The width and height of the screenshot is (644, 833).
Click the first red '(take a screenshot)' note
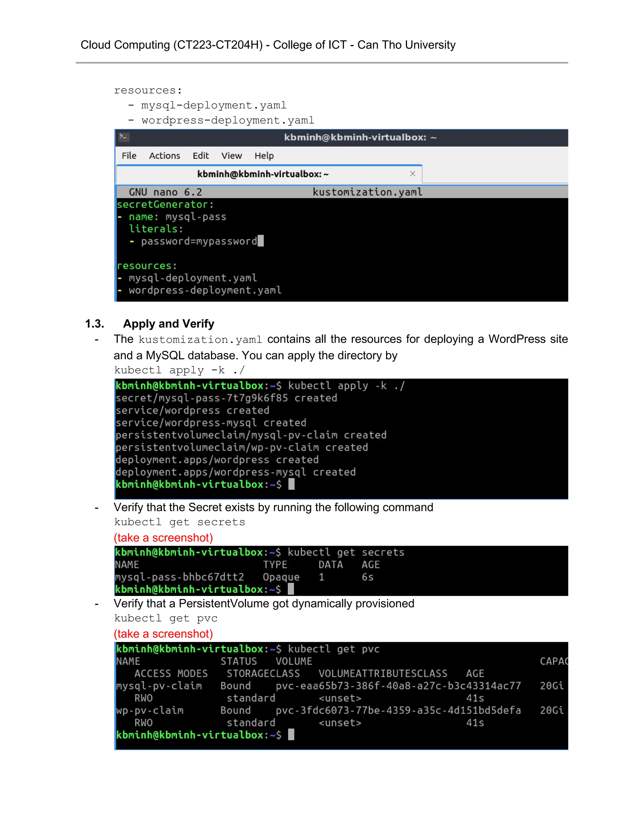(163, 538)
